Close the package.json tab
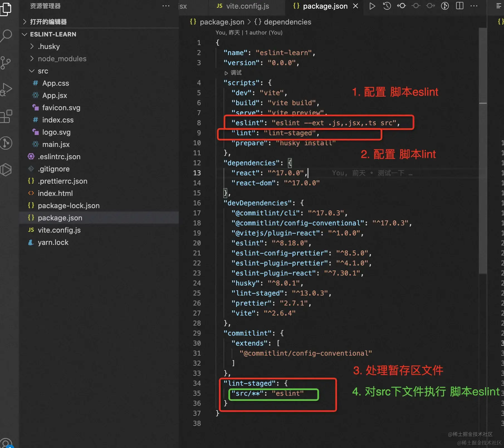Image resolution: width=504 pixels, height=448 pixels. click(x=356, y=6)
